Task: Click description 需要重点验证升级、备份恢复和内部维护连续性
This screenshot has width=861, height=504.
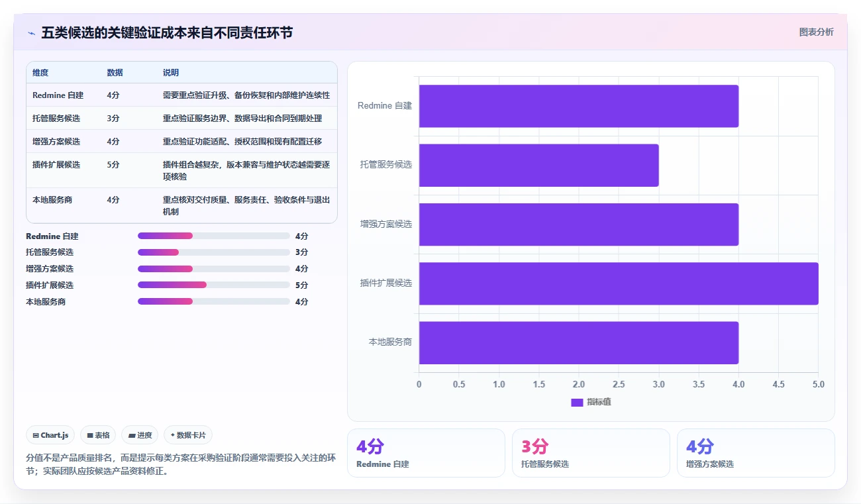Action: click(246, 95)
